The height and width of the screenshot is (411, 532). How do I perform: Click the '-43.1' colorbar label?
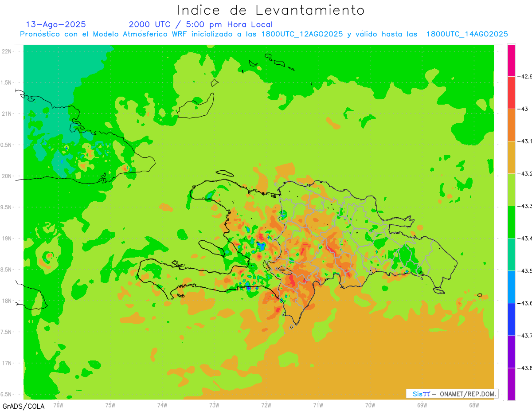[x=525, y=141]
